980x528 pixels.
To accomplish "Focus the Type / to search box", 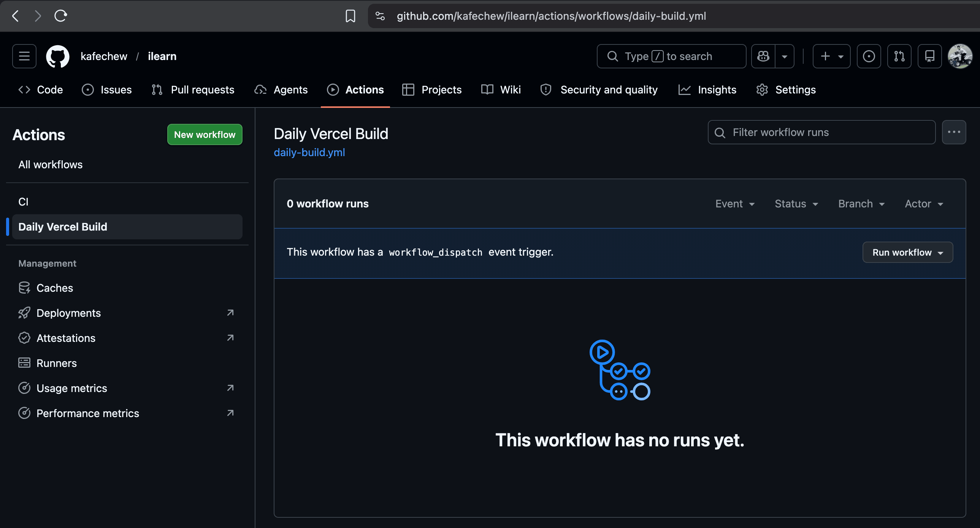I will point(671,56).
